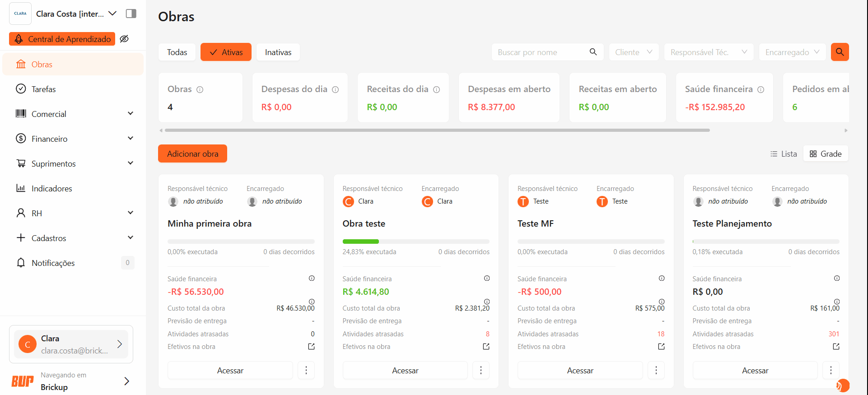Open the Encarregado filter dropdown
The height and width of the screenshot is (395, 868).
pyautogui.click(x=792, y=52)
